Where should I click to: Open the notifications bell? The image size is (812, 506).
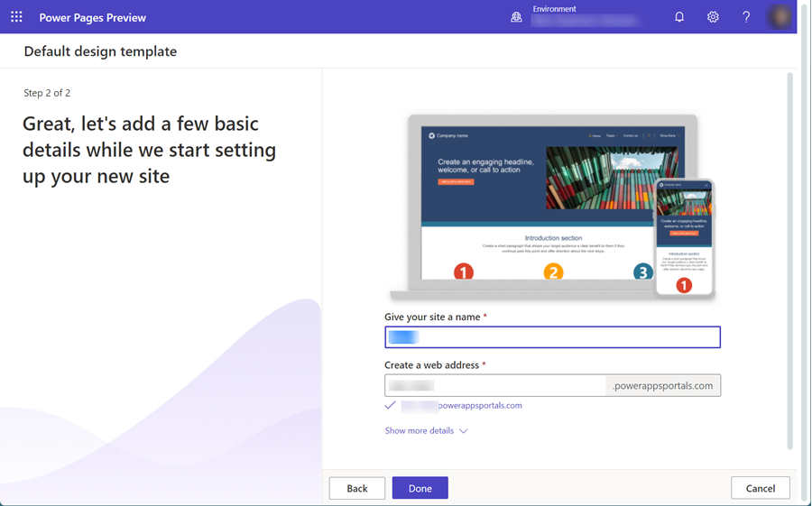point(679,17)
